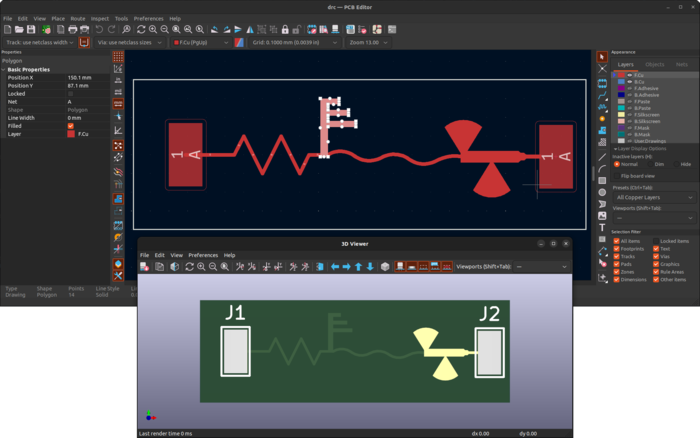Uncheck Footprints in the Selection Filter
Screen dimensions: 700x438
coord(616,249)
